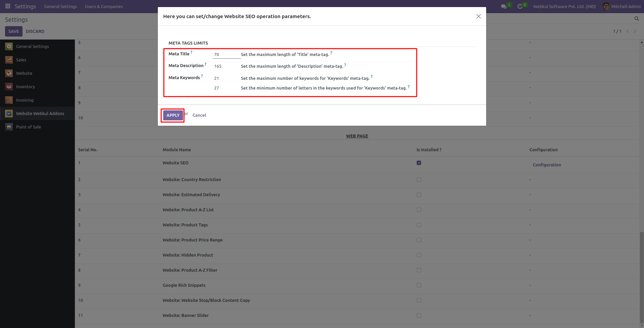Enable Website: Country Restriction checkbox
The width and height of the screenshot is (644, 328).
(x=419, y=180)
